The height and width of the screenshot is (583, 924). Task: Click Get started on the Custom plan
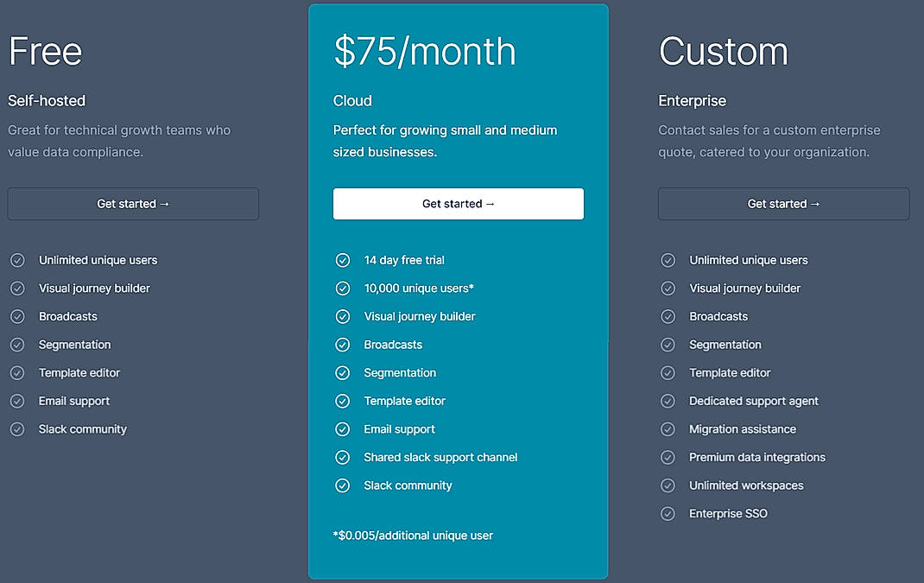[x=783, y=204]
